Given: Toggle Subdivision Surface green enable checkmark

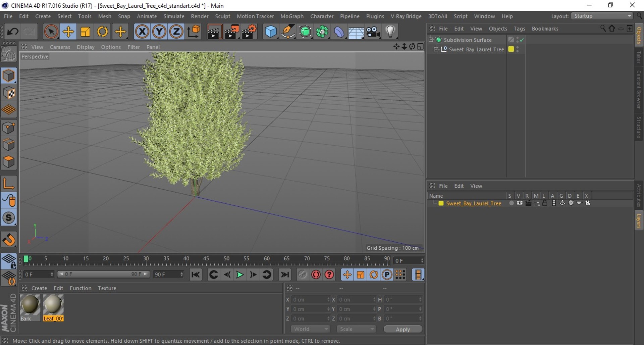Looking at the screenshot, I should pos(522,40).
